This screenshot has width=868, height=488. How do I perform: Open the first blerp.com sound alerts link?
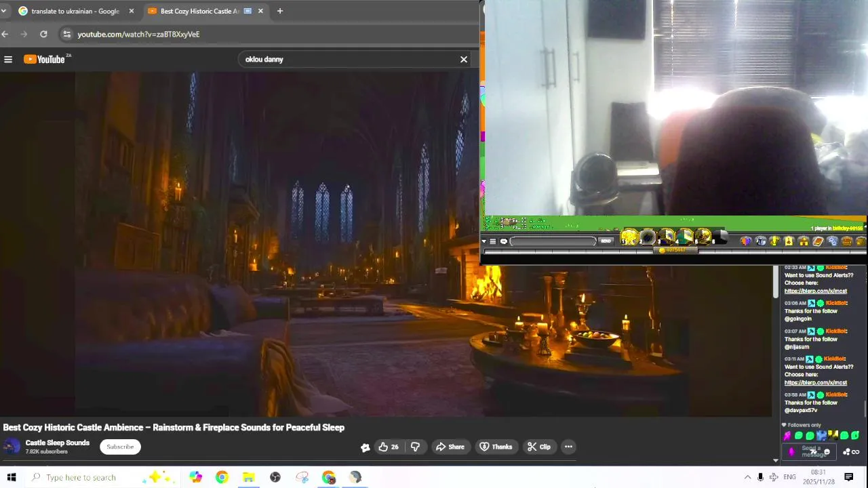pyautogui.click(x=815, y=291)
